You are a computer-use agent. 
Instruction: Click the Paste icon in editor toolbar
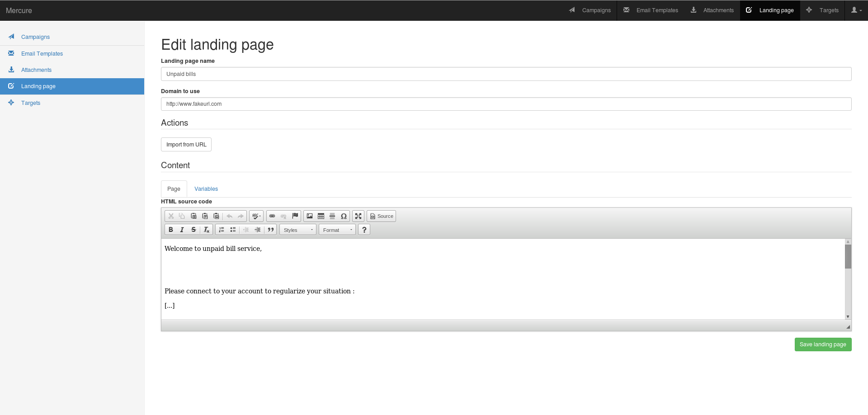pos(193,216)
